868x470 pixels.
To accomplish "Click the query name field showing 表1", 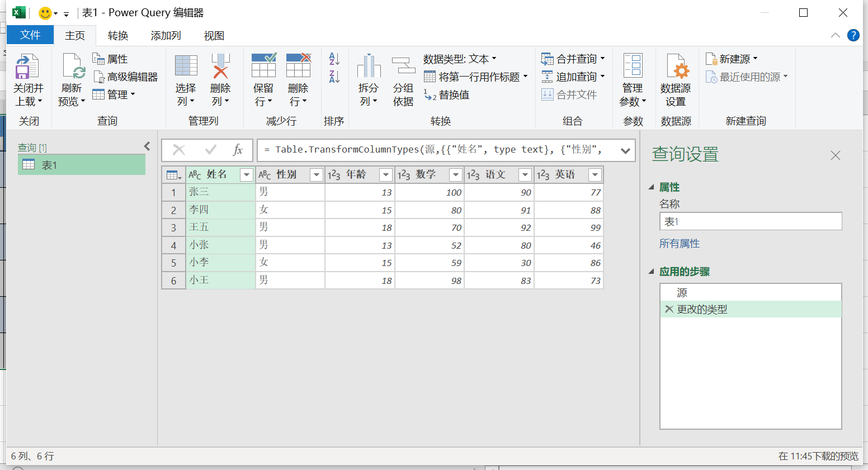I will coord(750,221).
